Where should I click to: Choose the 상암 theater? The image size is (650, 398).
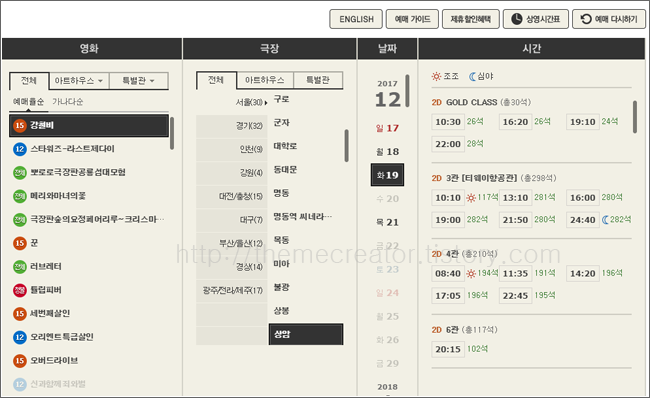(x=306, y=334)
